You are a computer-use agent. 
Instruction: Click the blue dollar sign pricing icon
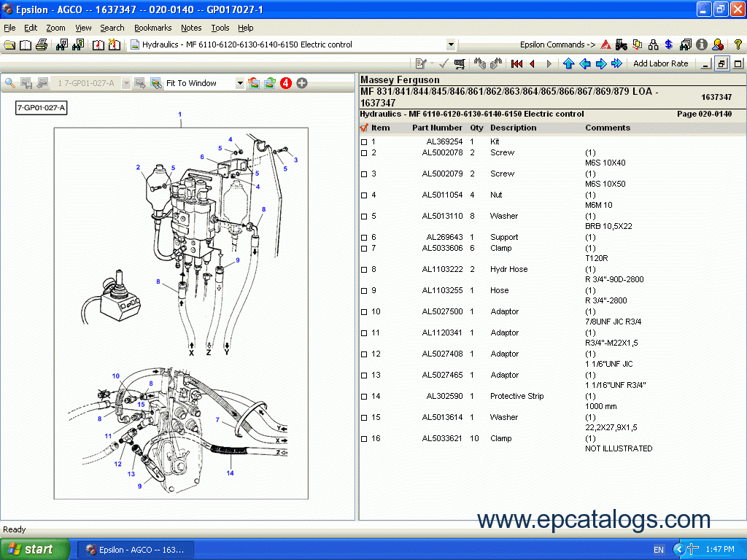[x=669, y=44]
